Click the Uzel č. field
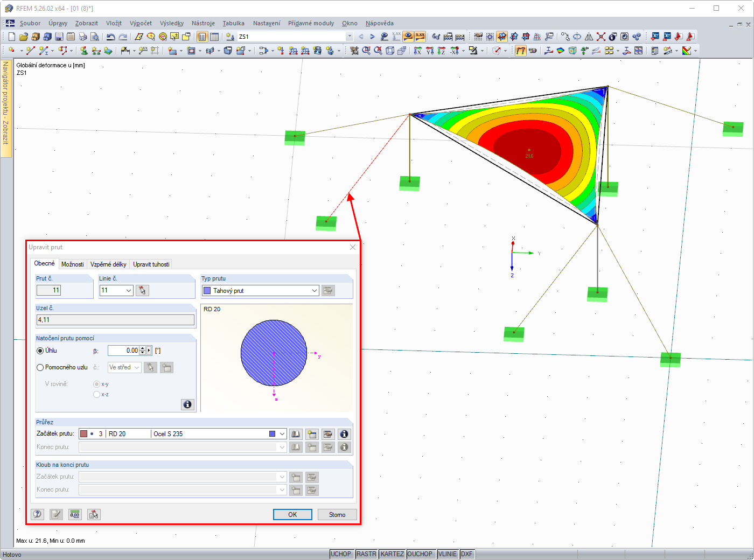The height and width of the screenshot is (560, 754). tap(115, 320)
